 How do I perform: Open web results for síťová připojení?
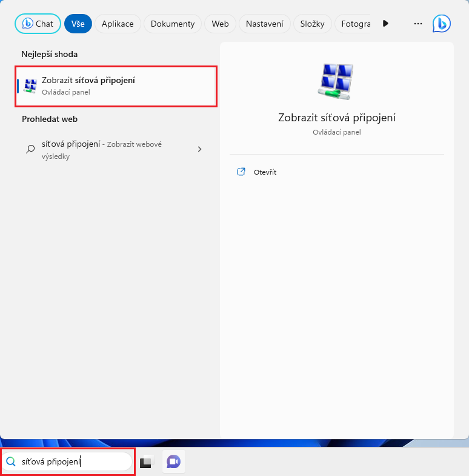(116, 150)
